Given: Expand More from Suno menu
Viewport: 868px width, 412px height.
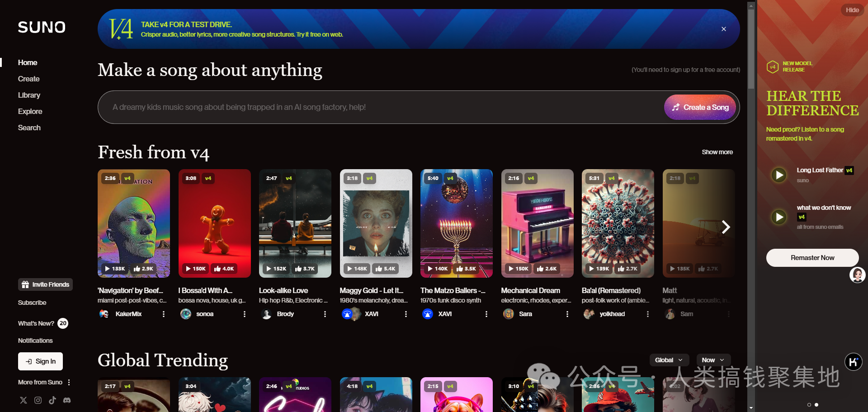Looking at the screenshot, I should pyautogui.click(x=69, y=382).
